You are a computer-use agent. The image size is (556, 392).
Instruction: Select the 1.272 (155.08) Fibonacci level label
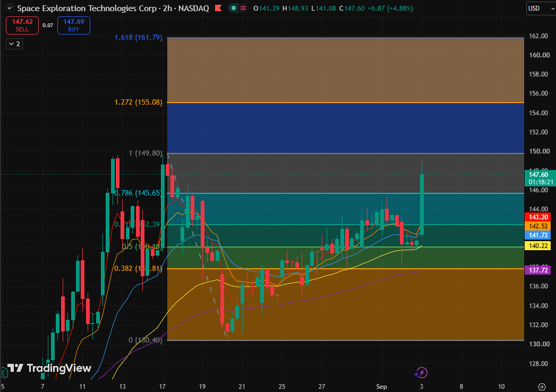coord(138,102)
